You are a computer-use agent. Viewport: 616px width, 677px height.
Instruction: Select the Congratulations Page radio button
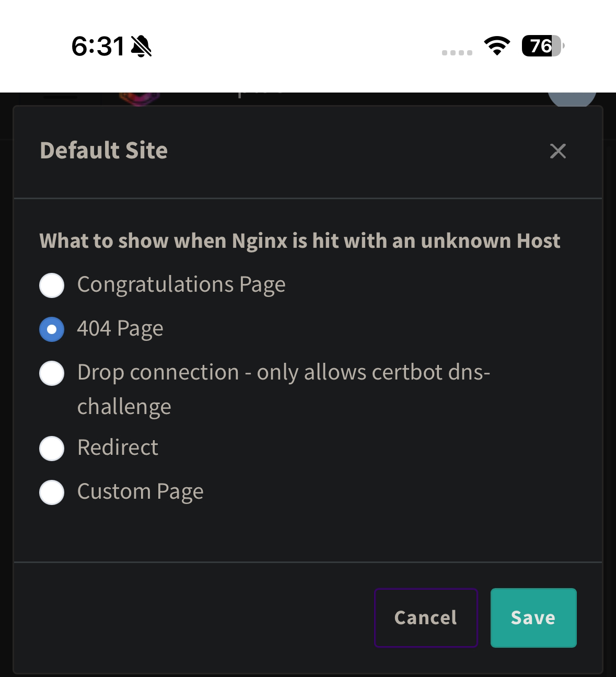point(52,285)
